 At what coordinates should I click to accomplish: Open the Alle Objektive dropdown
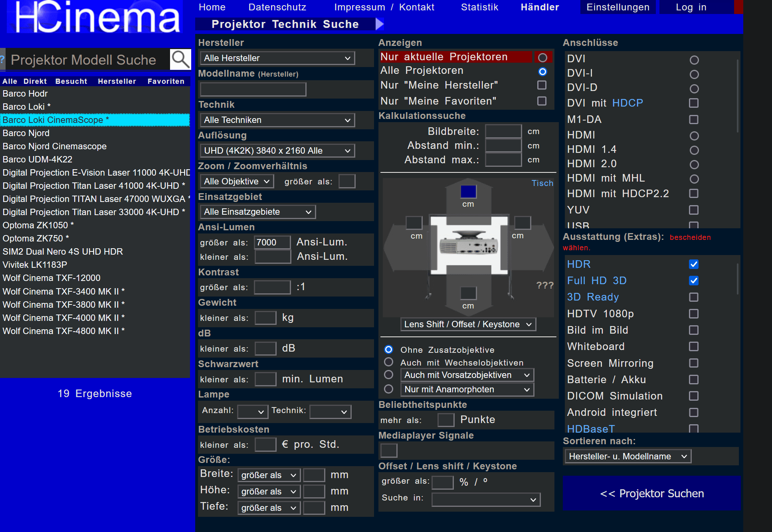237,182
